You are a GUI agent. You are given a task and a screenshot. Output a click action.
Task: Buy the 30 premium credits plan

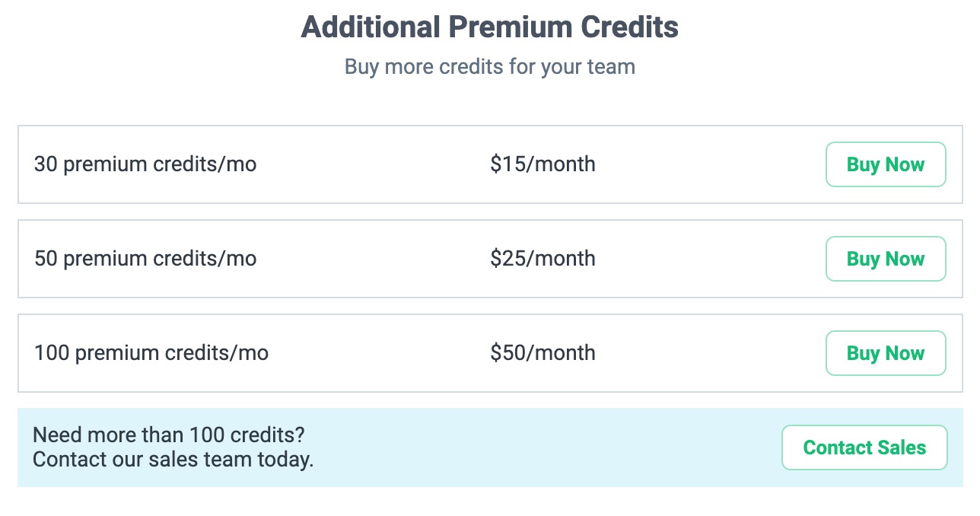(886, 164)
